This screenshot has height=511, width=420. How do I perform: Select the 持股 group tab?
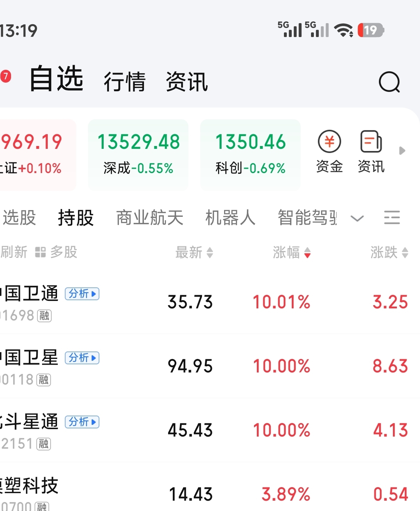click(x=76, y=218)
